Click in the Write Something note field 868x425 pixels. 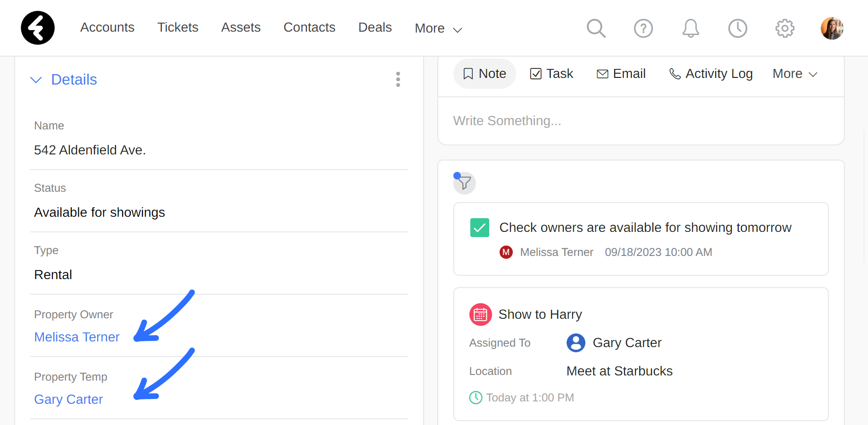(641, 121)
